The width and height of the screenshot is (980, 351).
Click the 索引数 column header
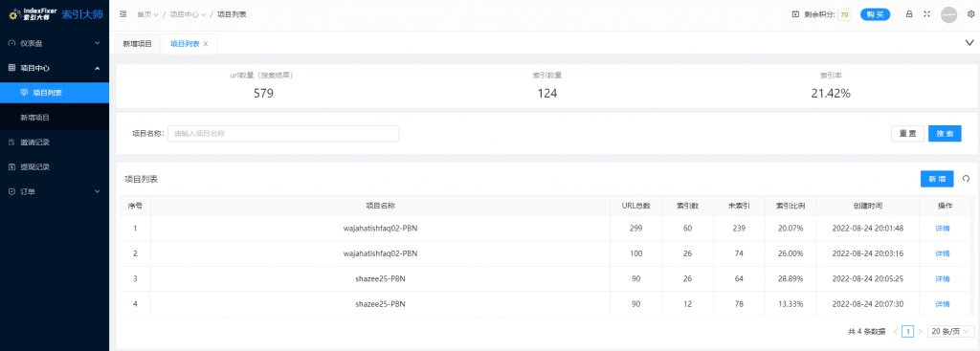click(687, 206)
